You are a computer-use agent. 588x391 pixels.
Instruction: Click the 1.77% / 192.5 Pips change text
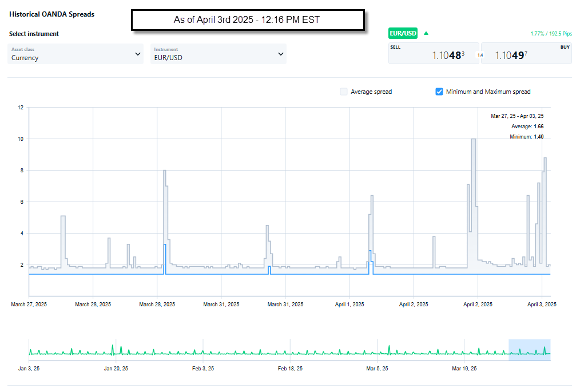550,34
